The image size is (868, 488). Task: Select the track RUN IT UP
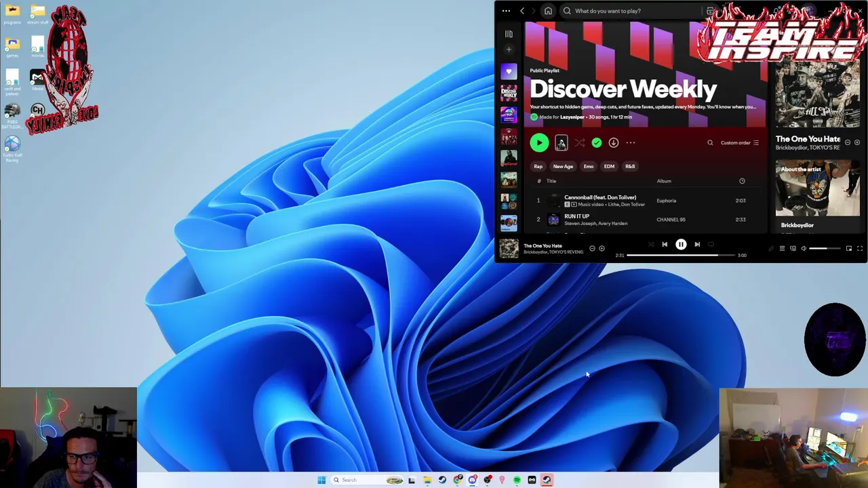click(x=576, y=216)
